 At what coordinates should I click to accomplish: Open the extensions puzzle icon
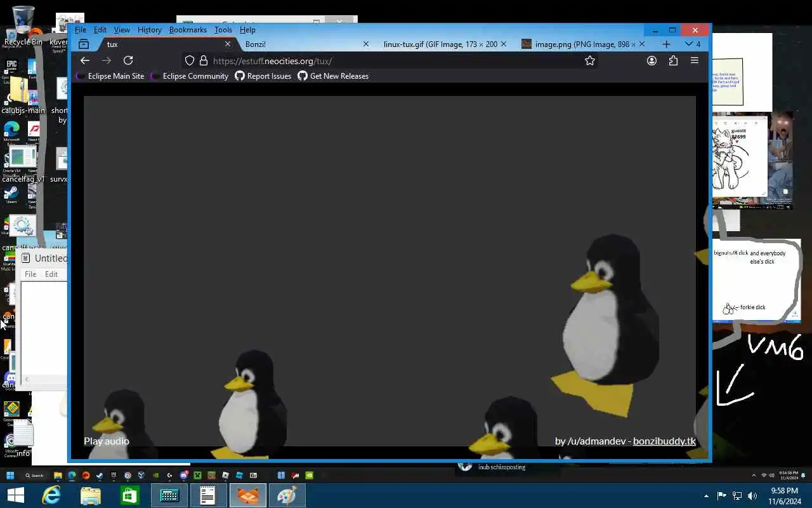(673, 60)
